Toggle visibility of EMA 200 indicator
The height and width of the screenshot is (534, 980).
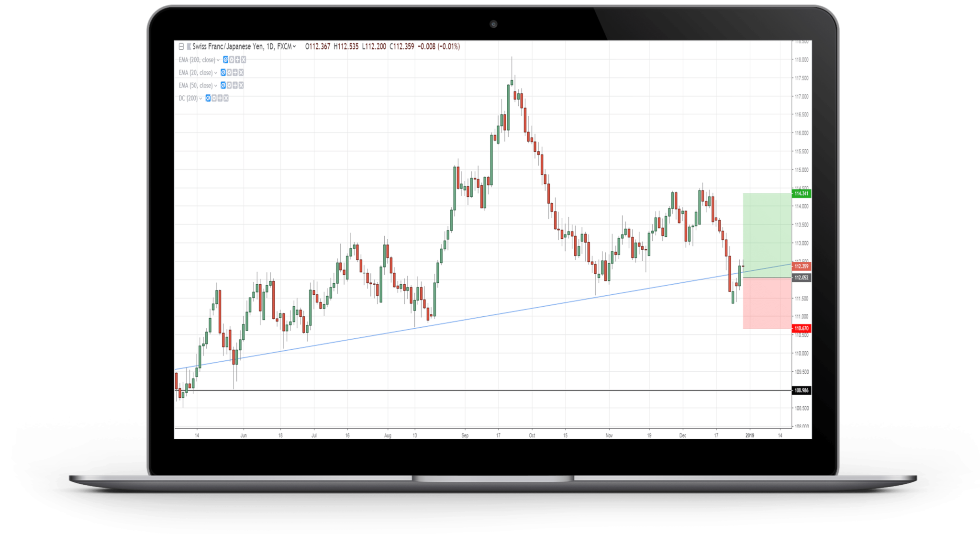[225, 60]
